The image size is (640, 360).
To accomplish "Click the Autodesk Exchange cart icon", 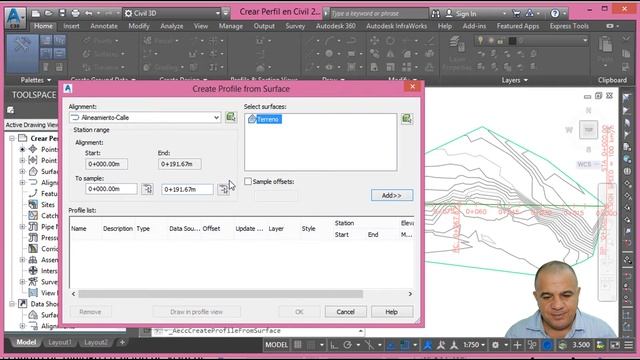I will 517,13.
